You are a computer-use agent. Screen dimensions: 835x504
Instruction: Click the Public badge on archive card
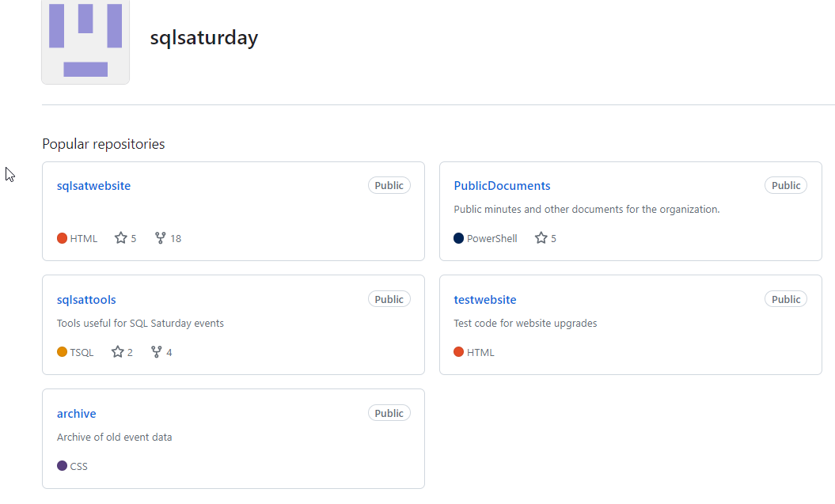389,414
